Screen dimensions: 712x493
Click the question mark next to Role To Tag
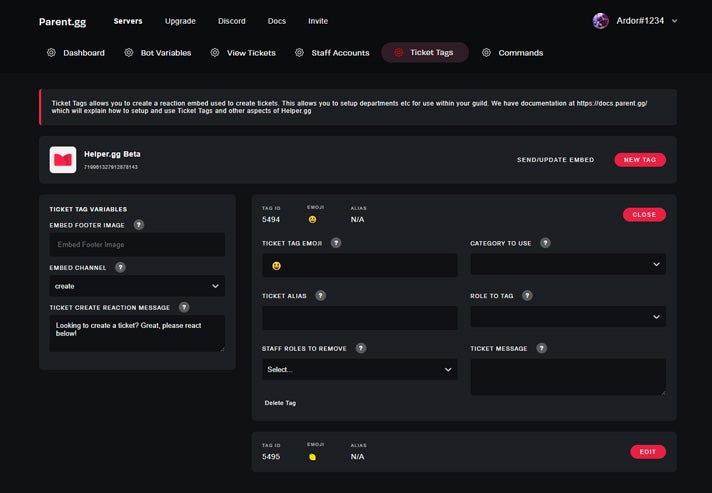tap(527, 296)
